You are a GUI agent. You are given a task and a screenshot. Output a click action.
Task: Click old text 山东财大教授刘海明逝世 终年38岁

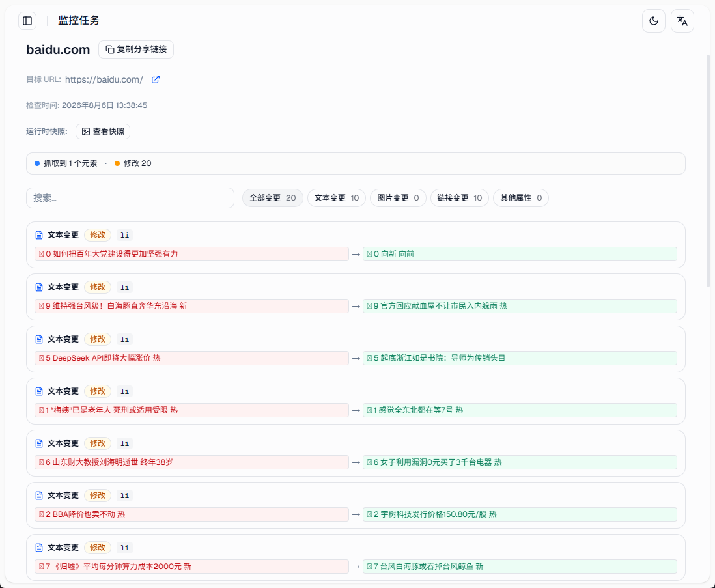[x=113, y=462]
